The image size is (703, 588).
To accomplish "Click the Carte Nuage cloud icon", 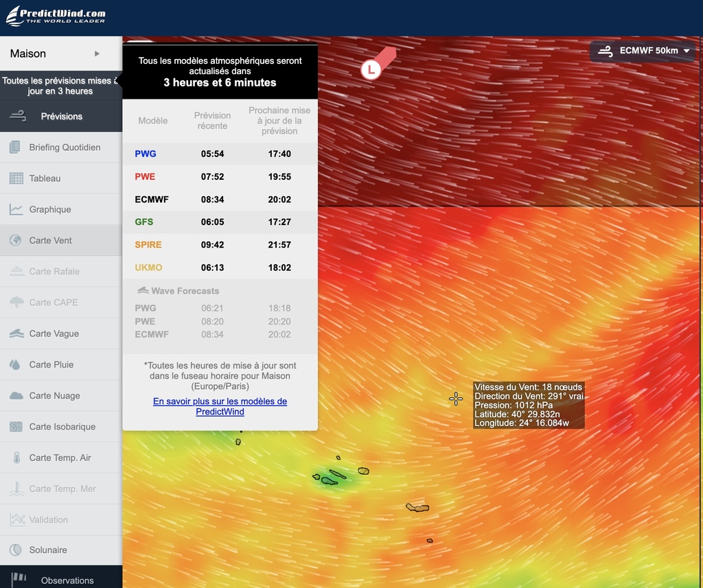I will [16, 395].
